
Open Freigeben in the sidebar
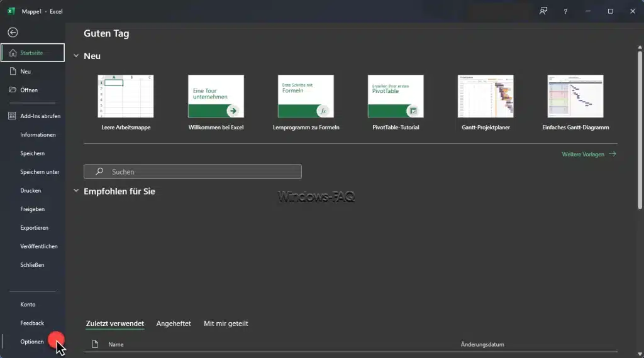point(33,209)
